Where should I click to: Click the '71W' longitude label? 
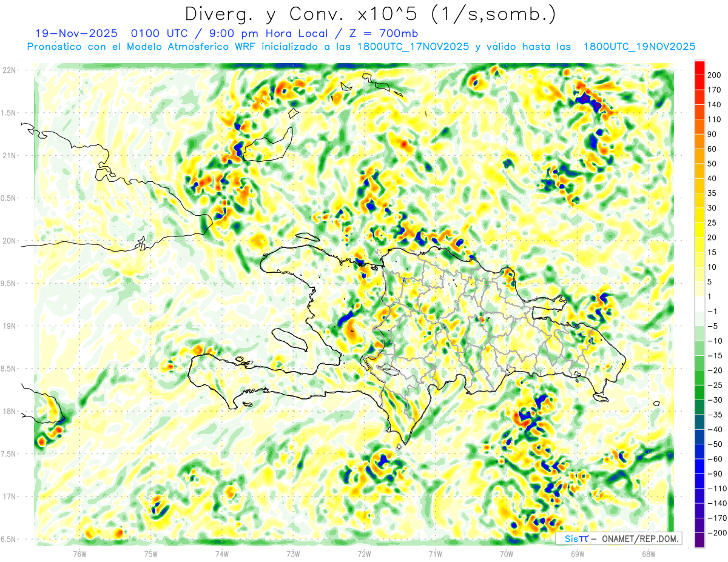[435, 554]
